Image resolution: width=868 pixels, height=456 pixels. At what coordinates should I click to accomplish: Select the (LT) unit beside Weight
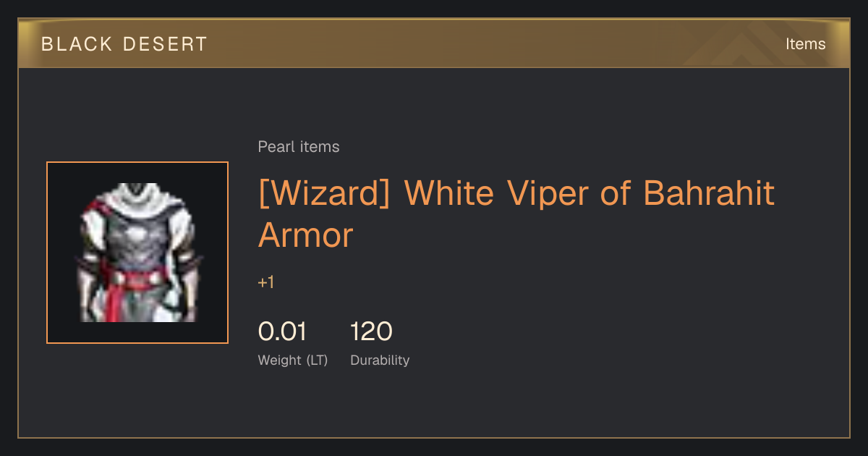coord(317,360)
